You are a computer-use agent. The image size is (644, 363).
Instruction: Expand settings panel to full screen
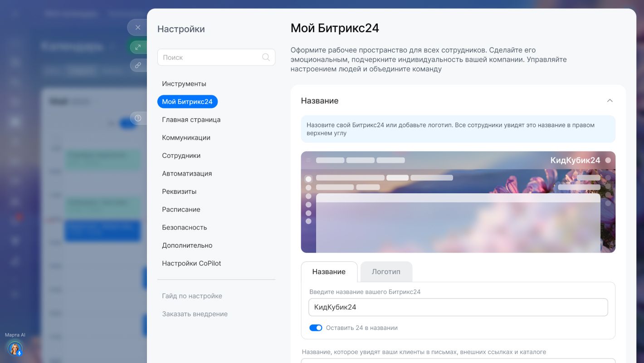pos(138,47)
